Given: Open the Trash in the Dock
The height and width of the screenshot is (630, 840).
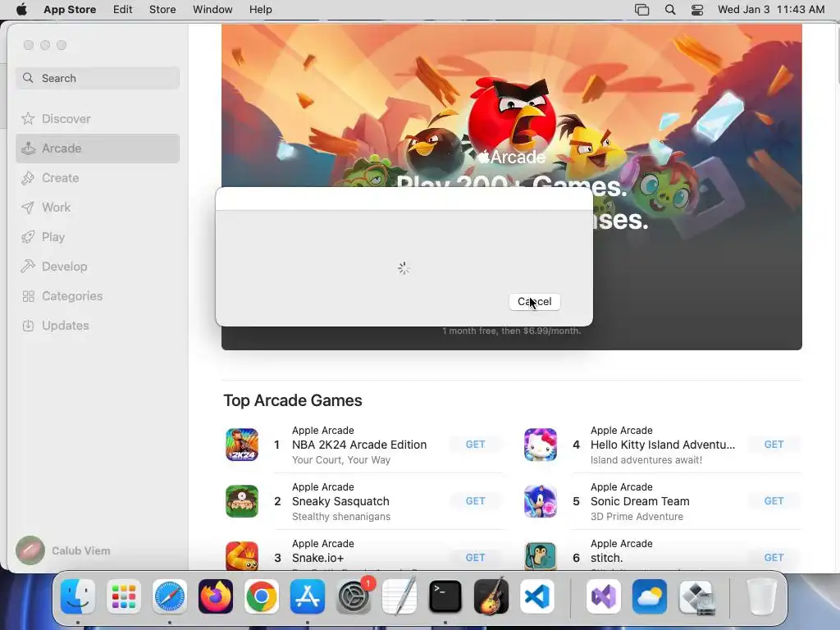Looking at the screenshot, I should click(x=761, y=596).
